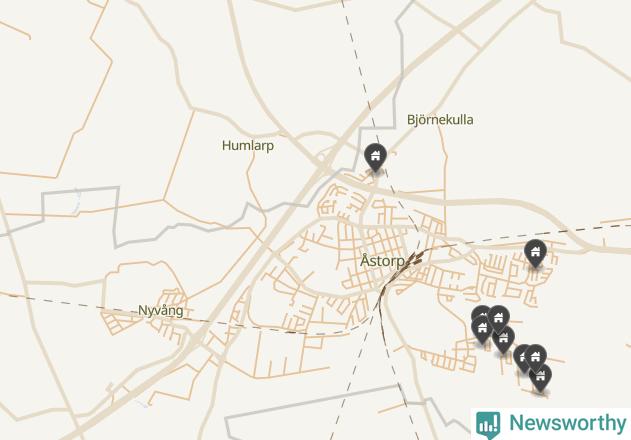The image size is (631, 440).
Task: Open the southernmost house marker on the map
Action: tap(540, 378)
